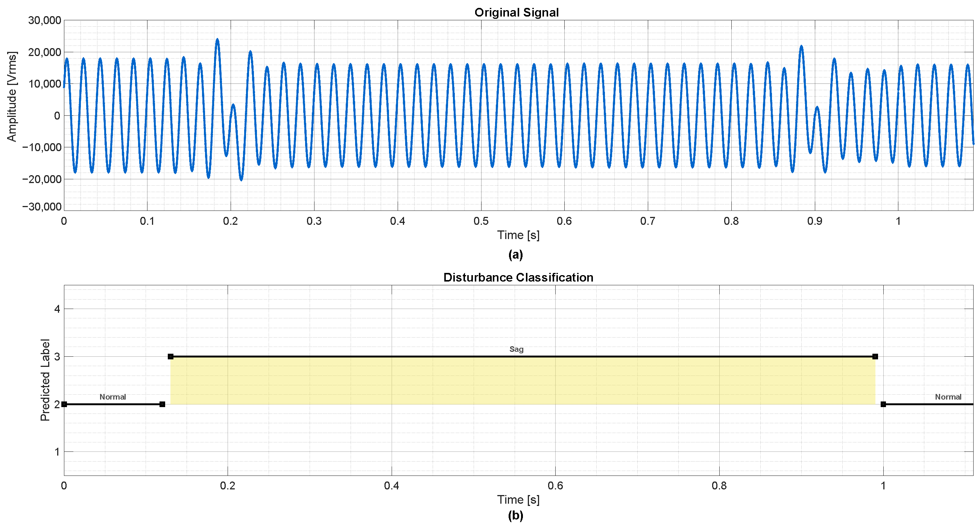Click the '30,000' amplitude tick label
The width and height of the screenshot is (980, 527).
[44, 20]
